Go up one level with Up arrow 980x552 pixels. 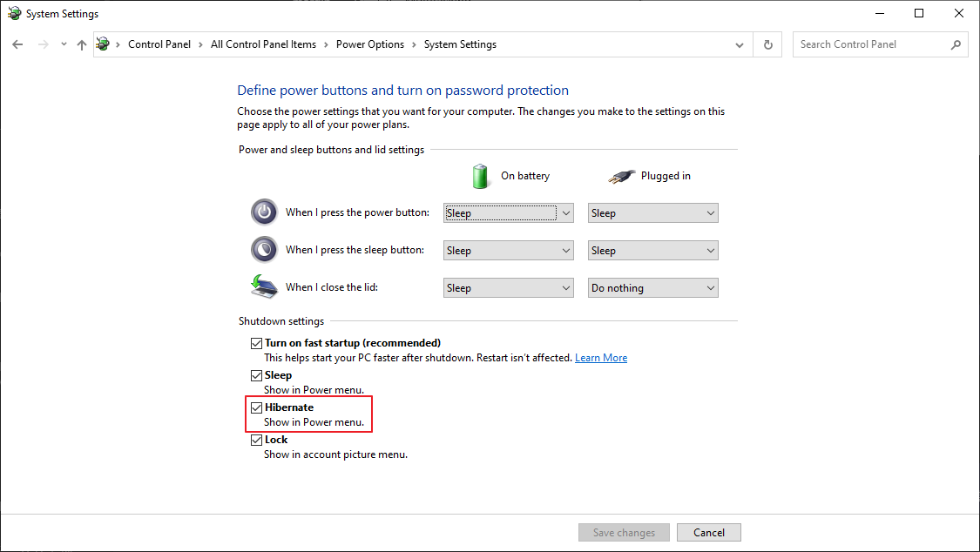click(82, 44)
